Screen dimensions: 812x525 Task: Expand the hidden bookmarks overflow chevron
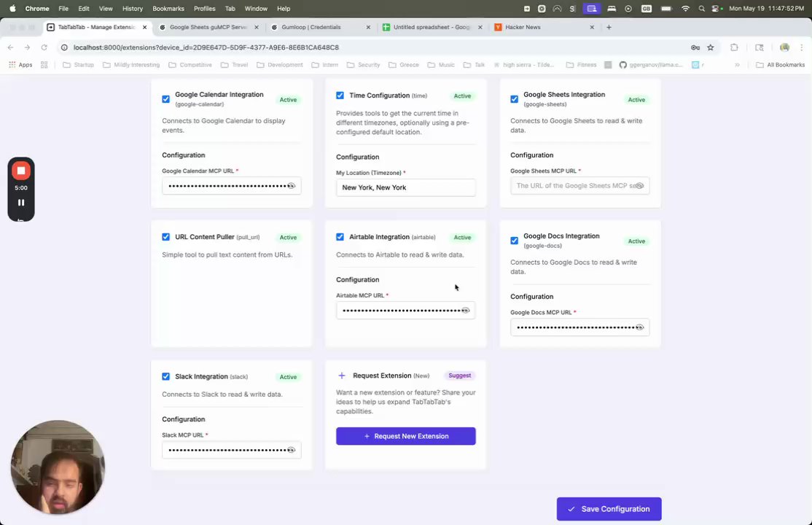click(x=737, y=65)
